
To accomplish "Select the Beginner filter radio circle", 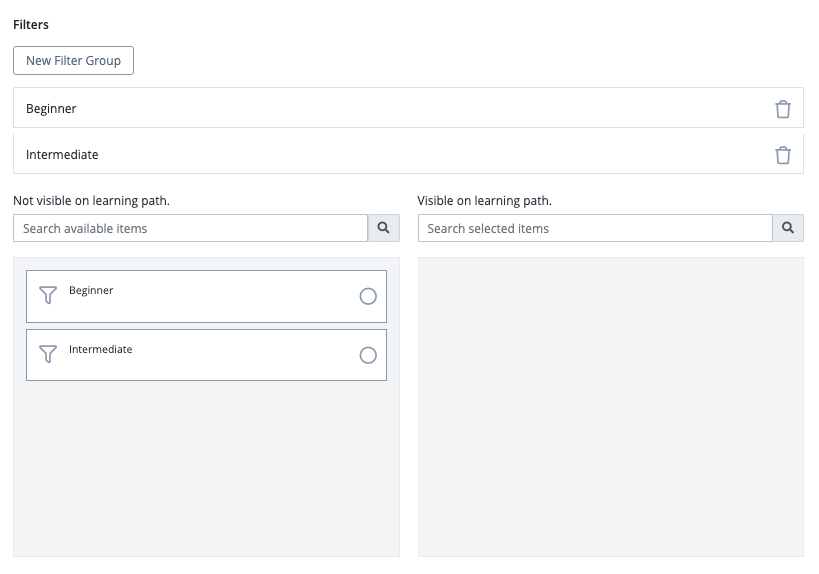I will (368, 296).
